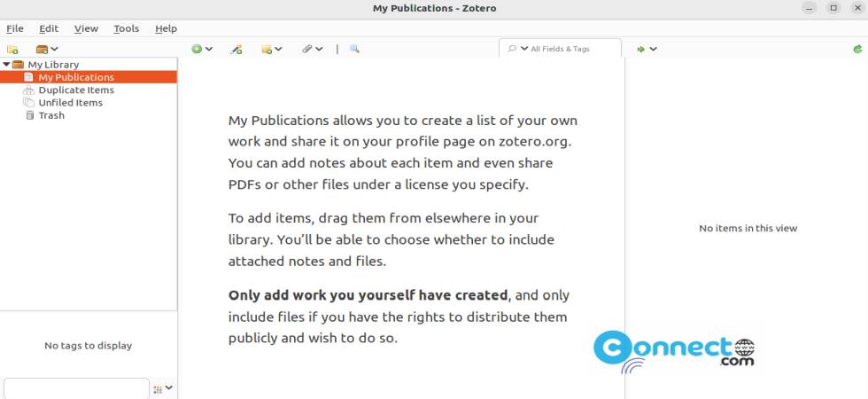Click 'Only add work you yourself have created'

368,294
